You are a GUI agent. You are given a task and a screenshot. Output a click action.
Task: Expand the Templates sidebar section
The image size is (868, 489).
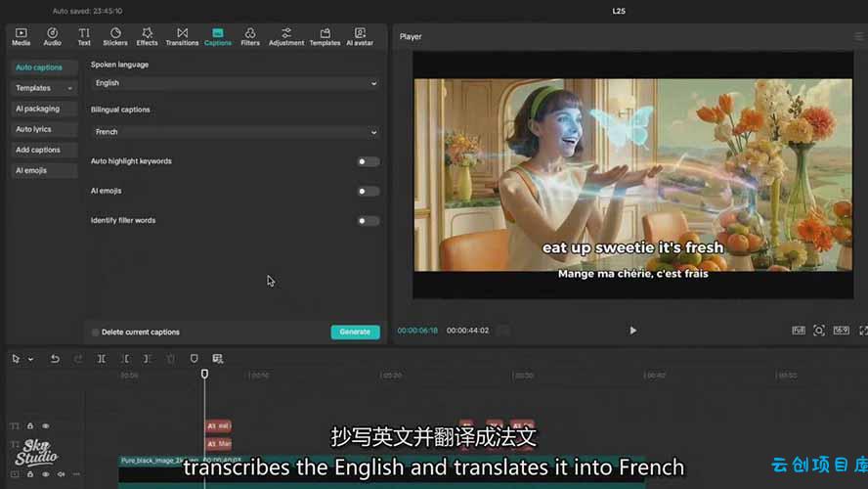point(43,88)
